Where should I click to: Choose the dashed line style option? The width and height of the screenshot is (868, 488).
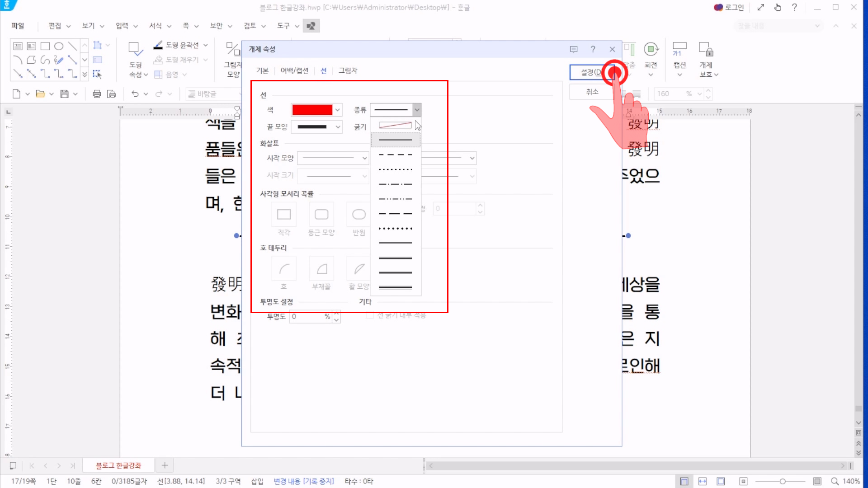[395, 155]
